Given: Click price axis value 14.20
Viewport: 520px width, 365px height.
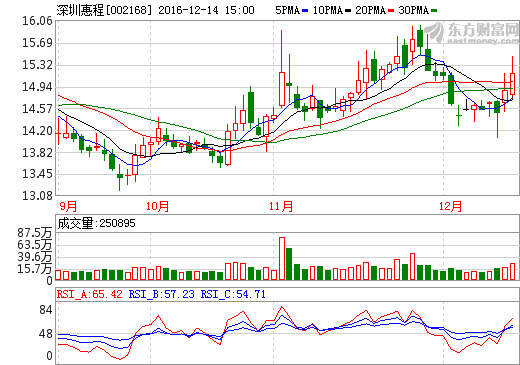Looking at the screenshot, I should 37,131.
